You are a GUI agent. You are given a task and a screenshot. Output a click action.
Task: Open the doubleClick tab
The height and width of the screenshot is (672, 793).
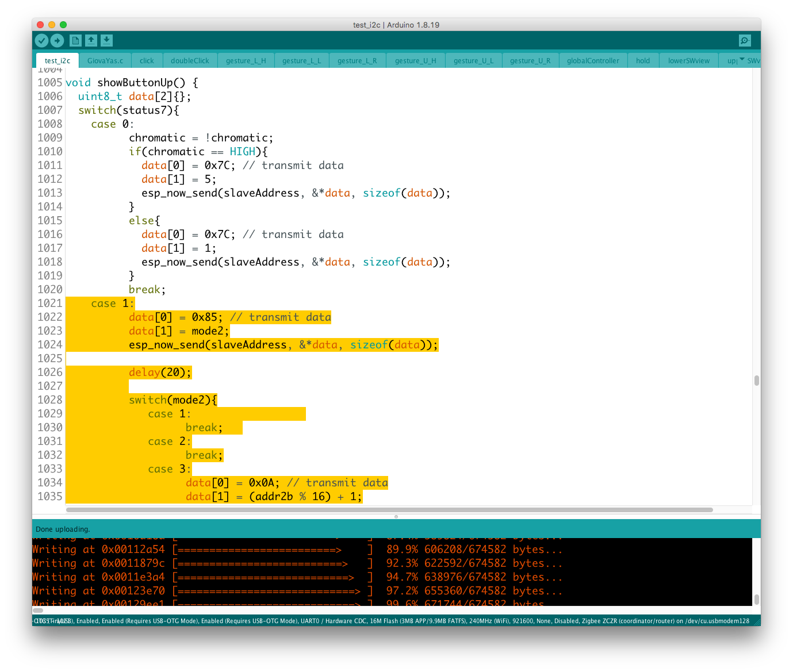[190, 61]
